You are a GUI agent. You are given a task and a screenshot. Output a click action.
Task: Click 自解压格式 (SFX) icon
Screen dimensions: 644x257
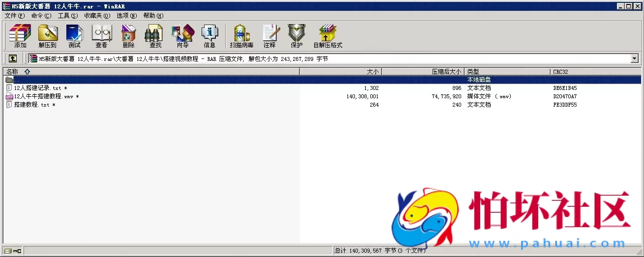pos(327,36)
